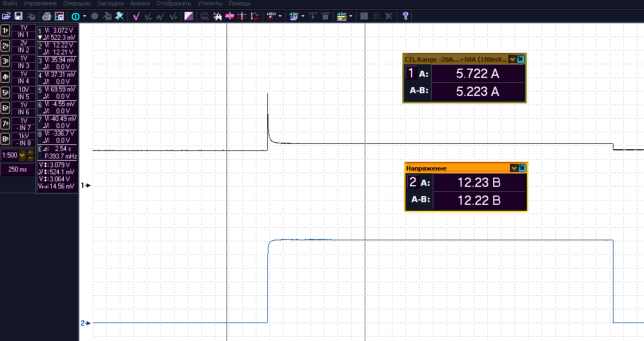Open a file with the folder icon
644x341 pixels.
pyautogui.click(x=6, y=16)
